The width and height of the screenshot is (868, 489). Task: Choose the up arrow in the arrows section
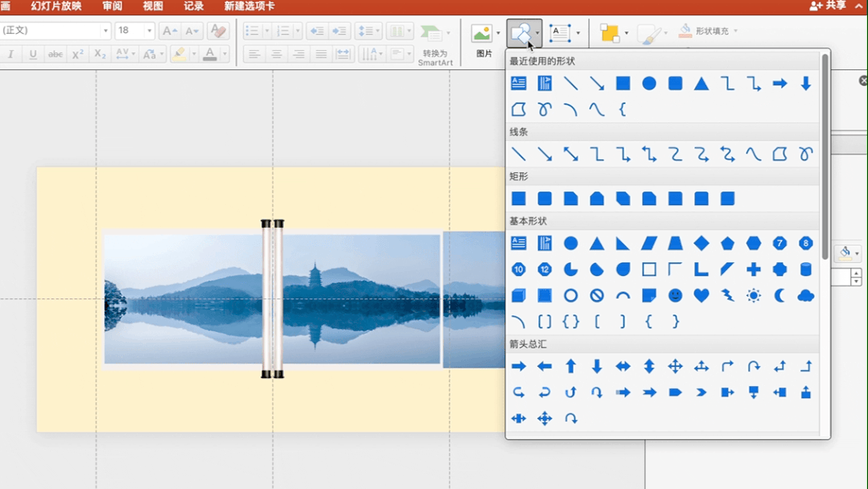pos(570,367)
